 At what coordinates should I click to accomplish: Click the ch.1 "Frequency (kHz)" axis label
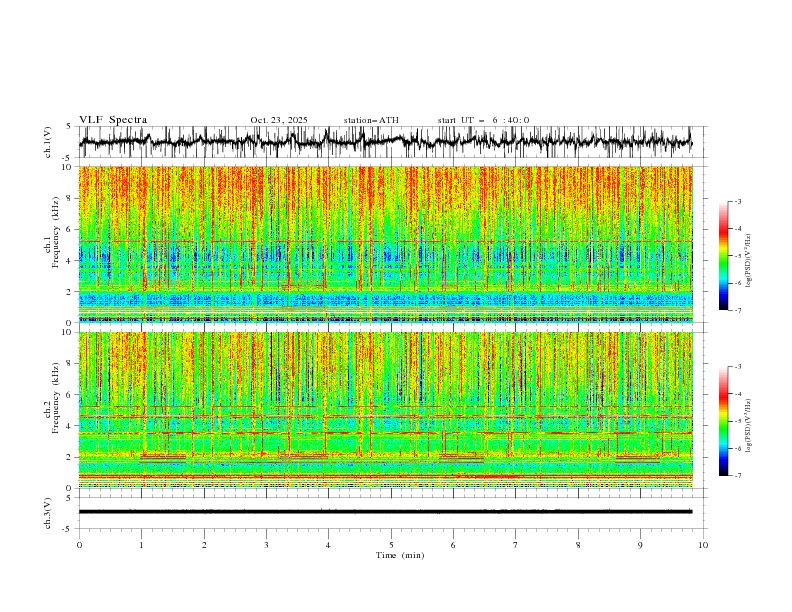click(x=56, y=231)
